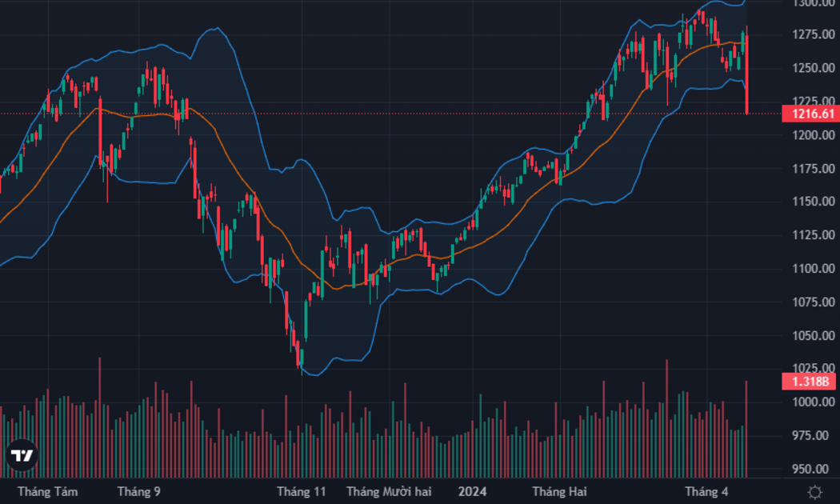Click the 1150.00 price scale label
This screenshot has width=840, height=504.
coord(814,202)
